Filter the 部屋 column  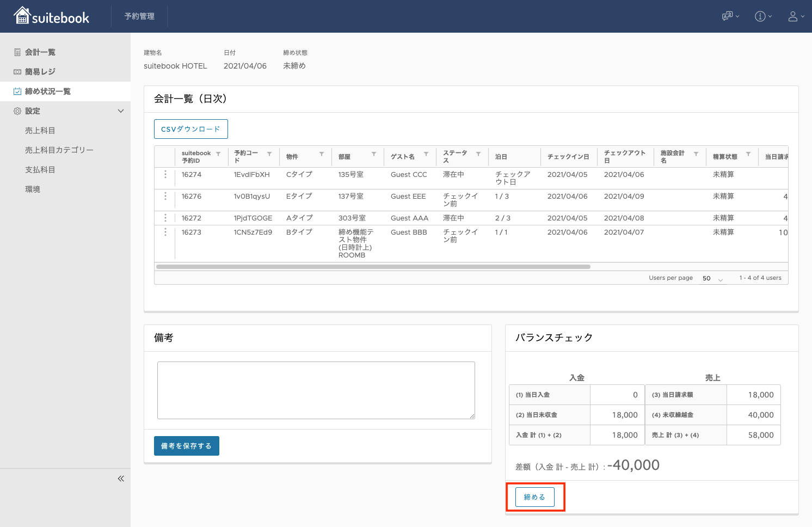[x=374, y=154]
